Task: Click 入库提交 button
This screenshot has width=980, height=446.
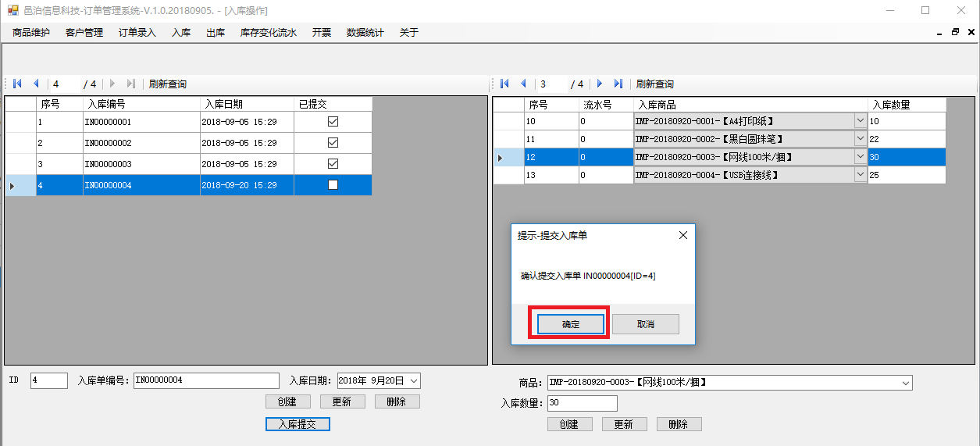Action: point(298,424)
